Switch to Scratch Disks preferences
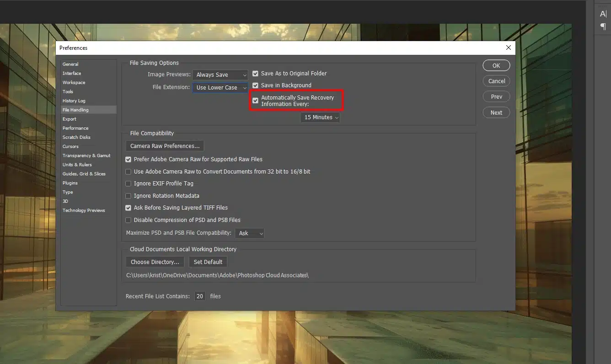Viewport: 611px width, 364px height. pyautogui.click(x=76, y=137)
